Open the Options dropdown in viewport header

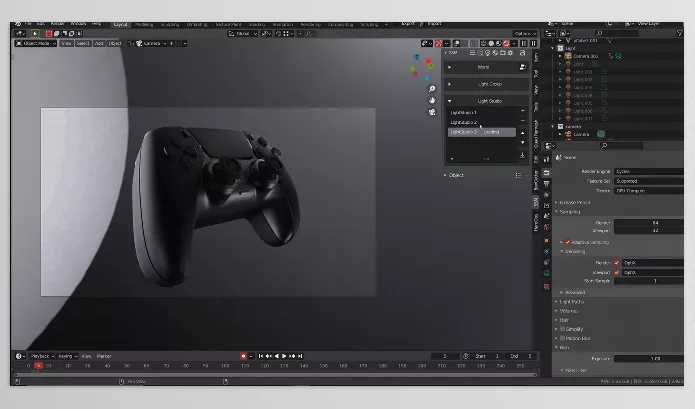click(x=525, y=34)
